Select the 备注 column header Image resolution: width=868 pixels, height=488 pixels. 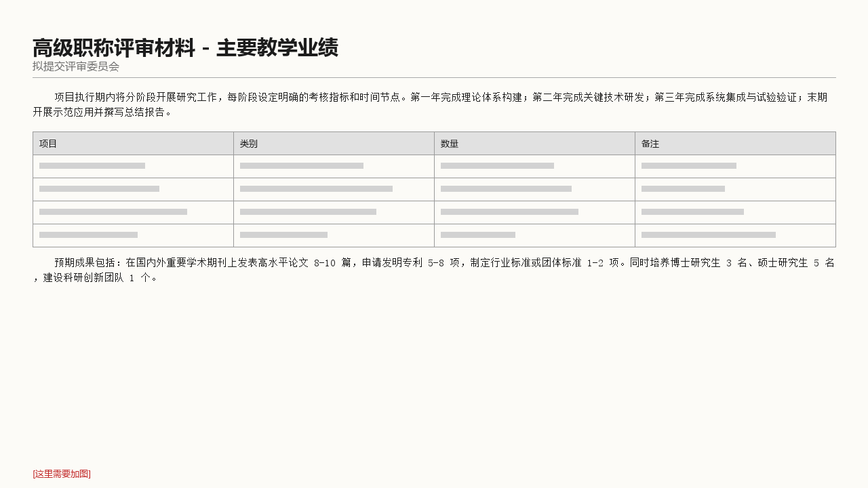[735, 144]
